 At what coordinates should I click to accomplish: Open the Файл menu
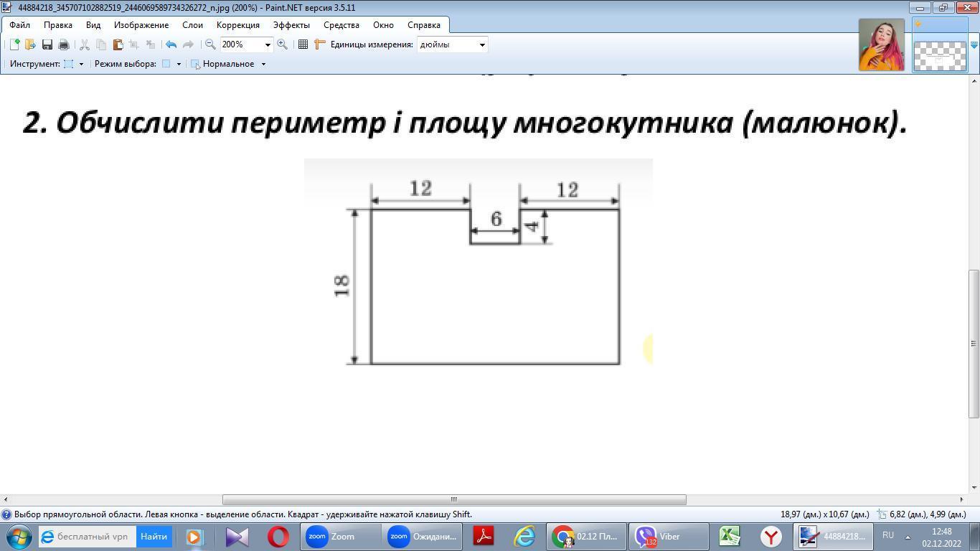19,25
